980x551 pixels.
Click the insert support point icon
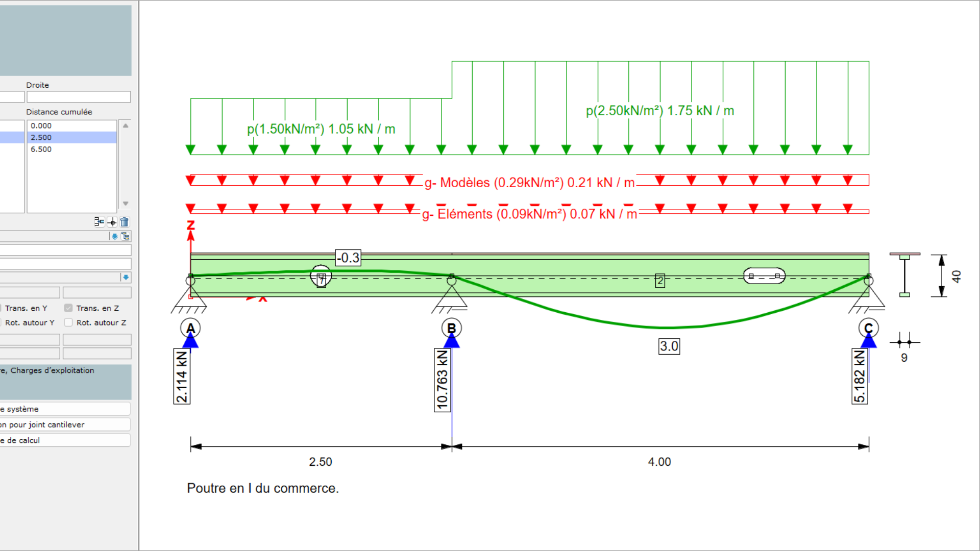[x=99, y=222]
